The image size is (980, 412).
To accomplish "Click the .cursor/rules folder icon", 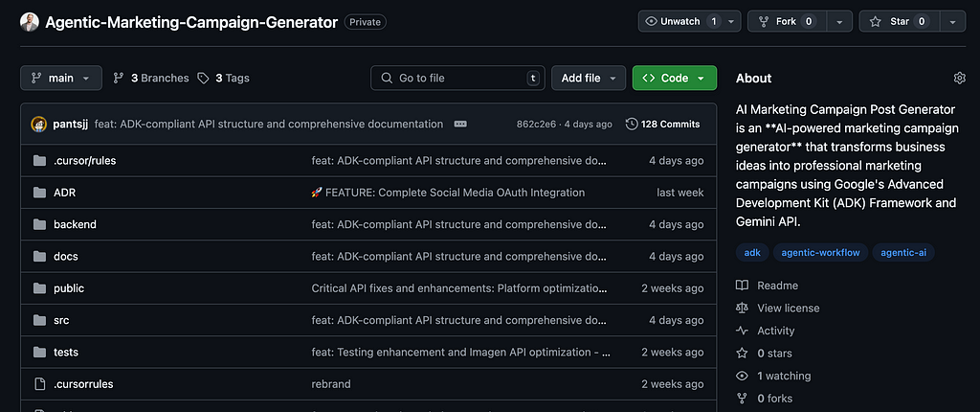I will tap(40, 160).
